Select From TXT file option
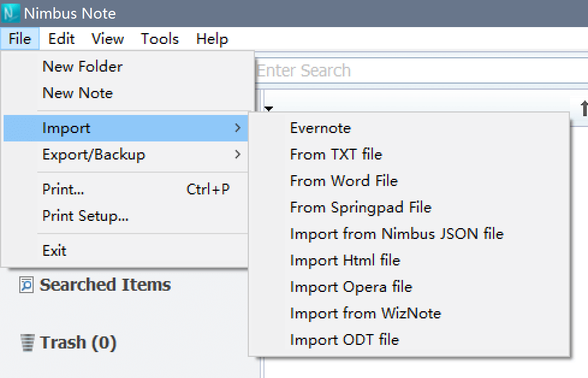 (x=409, y=154)
